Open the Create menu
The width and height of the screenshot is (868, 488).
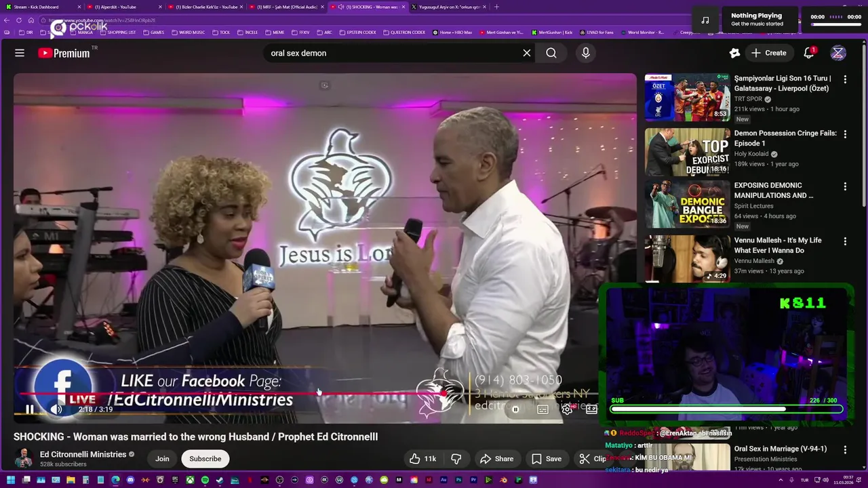coord(768,53)
